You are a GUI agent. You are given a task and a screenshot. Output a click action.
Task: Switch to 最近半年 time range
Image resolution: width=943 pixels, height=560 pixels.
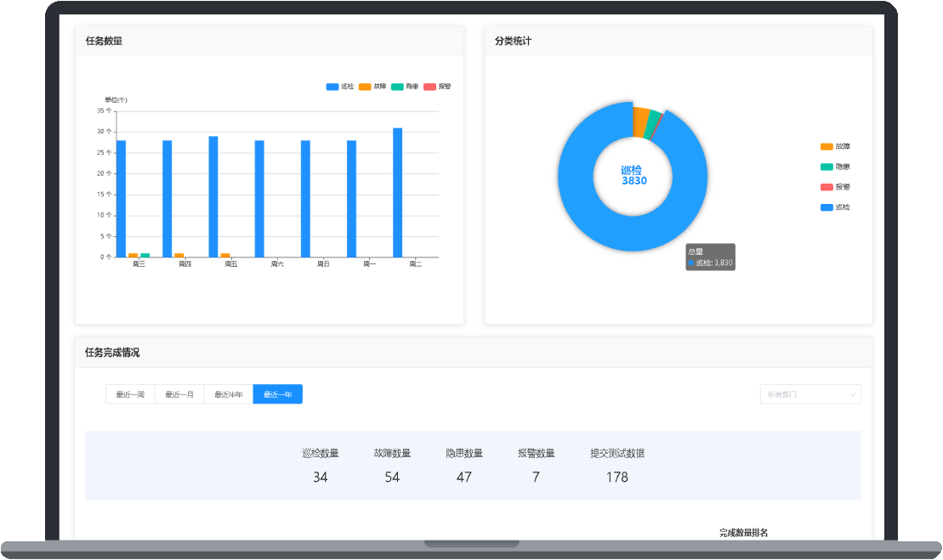click(x=229, y=394)
